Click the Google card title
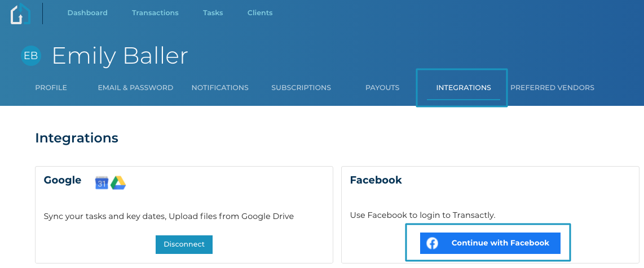 pos(63,180)
